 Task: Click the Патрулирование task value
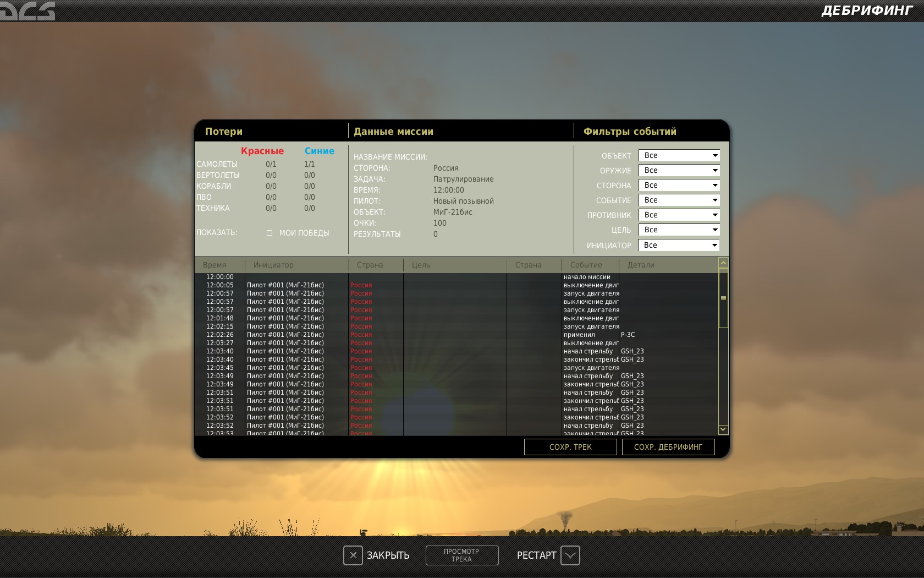[x=464, y=179]
